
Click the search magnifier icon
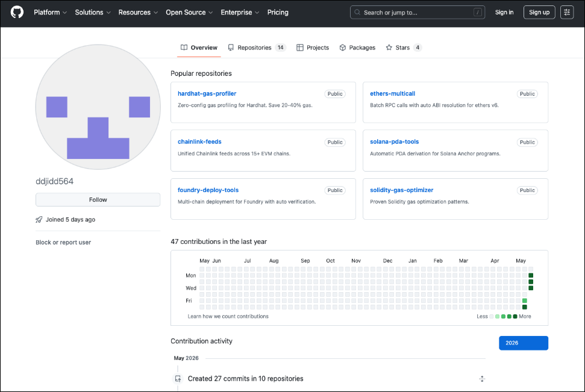(x=357, y=12)
